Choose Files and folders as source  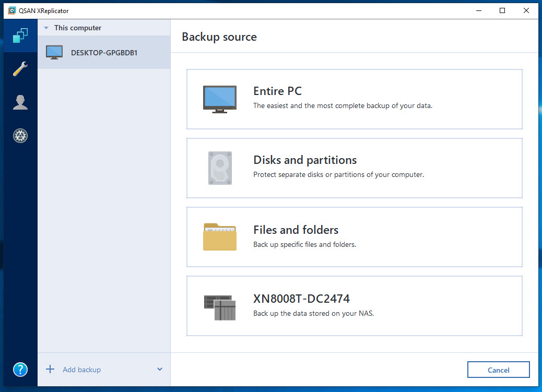[355, 237]
